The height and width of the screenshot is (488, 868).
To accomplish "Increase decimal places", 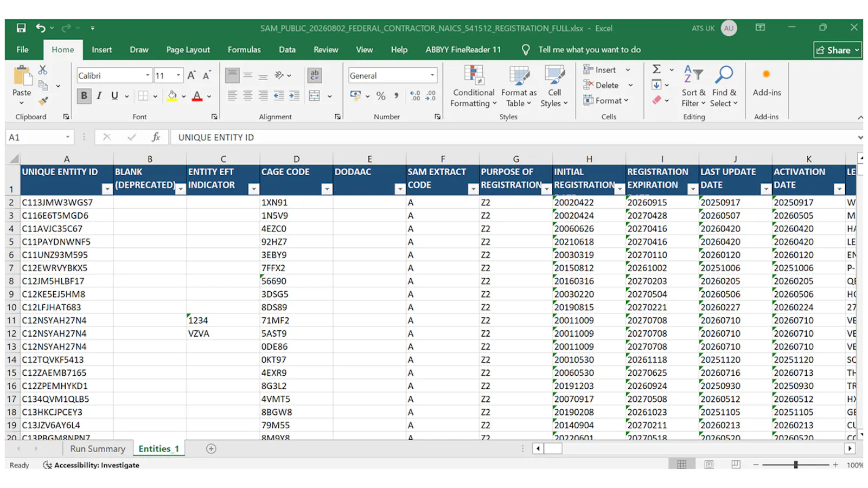I will (415, 96).
